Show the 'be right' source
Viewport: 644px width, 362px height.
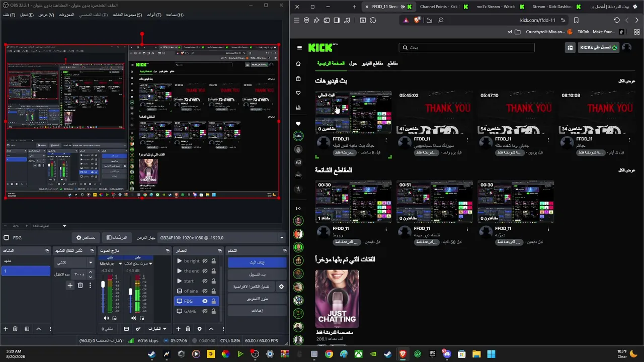click(x=205, y=261)
